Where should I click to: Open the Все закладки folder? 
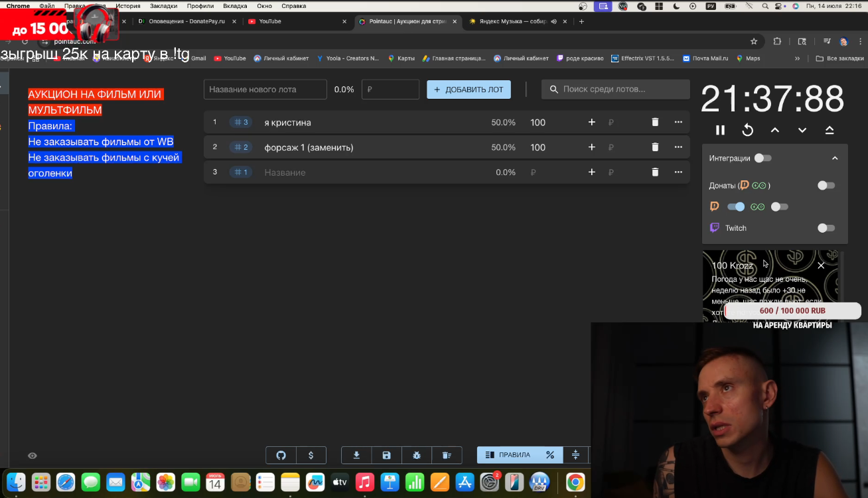[x=839, y=58]
